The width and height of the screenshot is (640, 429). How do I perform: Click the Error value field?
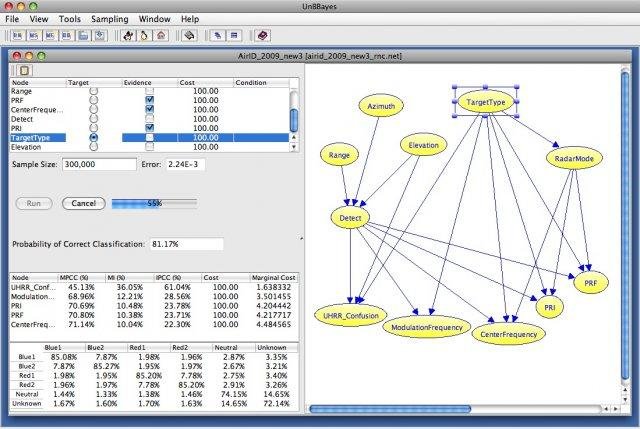tap(186, 164)
